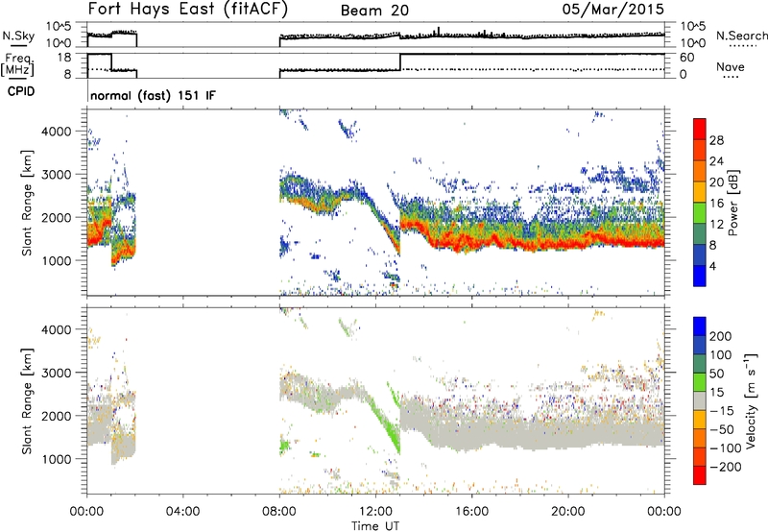This screenshot has height=532, width=768.
Task: Click the 12 value on Power colorbar
Action: (x=716, y=225)
